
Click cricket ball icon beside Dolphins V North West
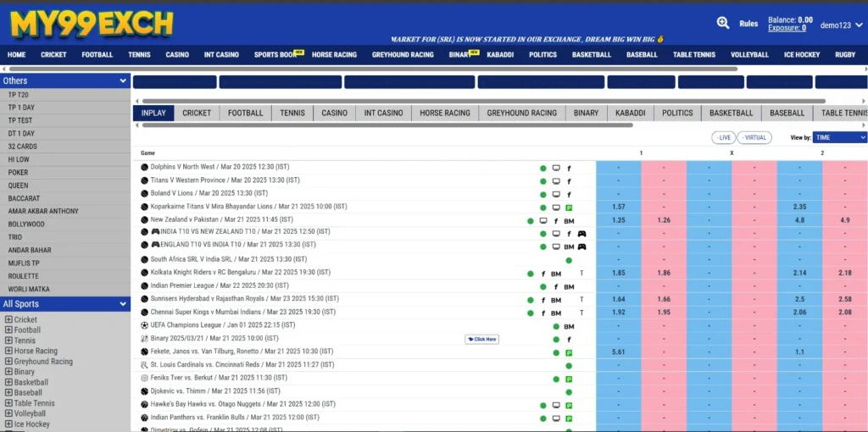point(144,167)
